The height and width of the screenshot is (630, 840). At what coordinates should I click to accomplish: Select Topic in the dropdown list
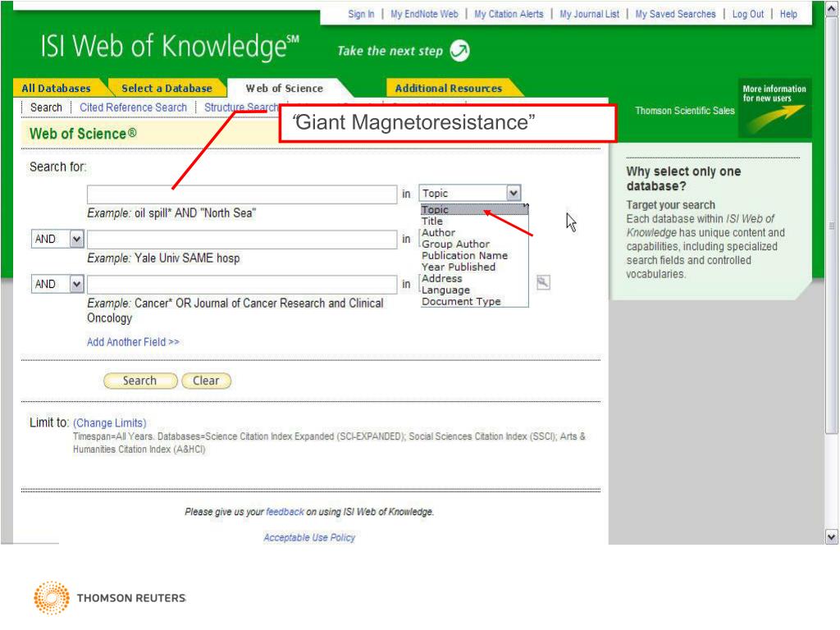click(x=474, y=209)
